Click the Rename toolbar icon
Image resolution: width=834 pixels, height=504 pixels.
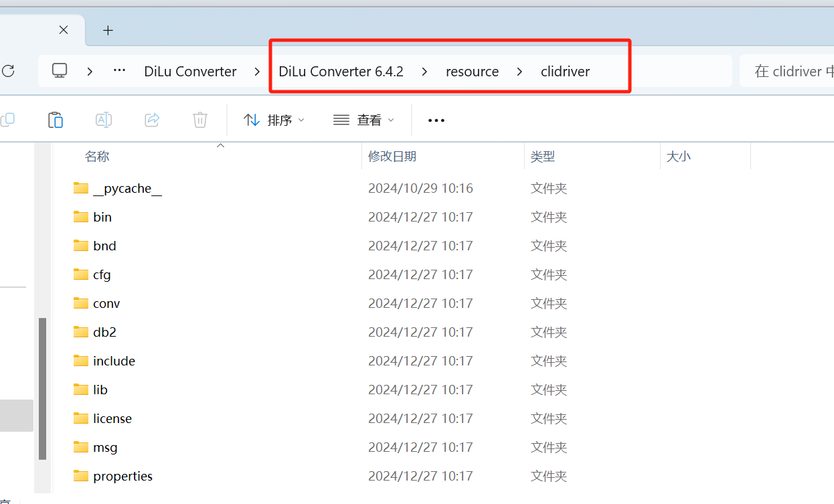(104, 120)
